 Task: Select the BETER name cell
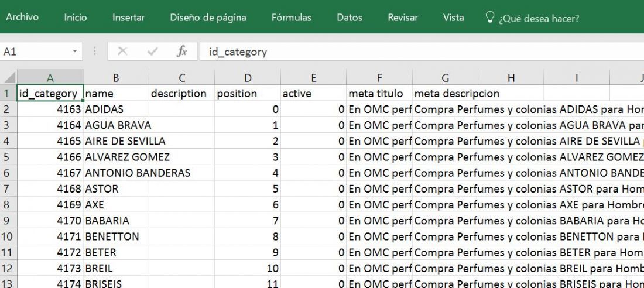116,252
